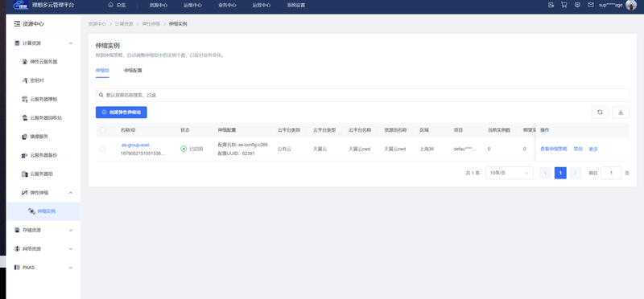Click the 配置UUID: 62391 text
This screenshot has height=299, width=644.
(236, 154)
